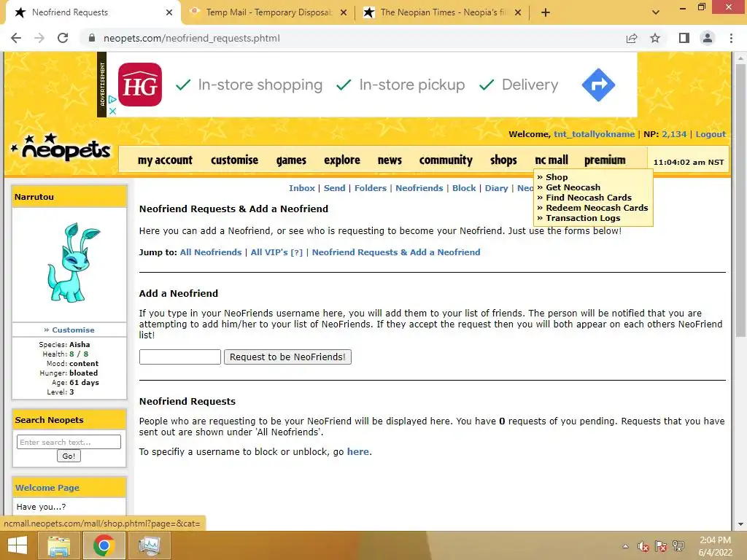This screenshot has height=560, width=747.
Task: Click the Chrome taskbar icon
Action: pyautogui.click(x=104, y=545)
